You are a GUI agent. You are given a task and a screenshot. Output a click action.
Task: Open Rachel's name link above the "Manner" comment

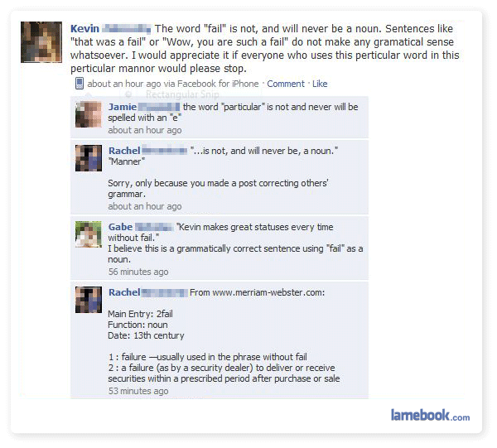[x=124, y=151]
